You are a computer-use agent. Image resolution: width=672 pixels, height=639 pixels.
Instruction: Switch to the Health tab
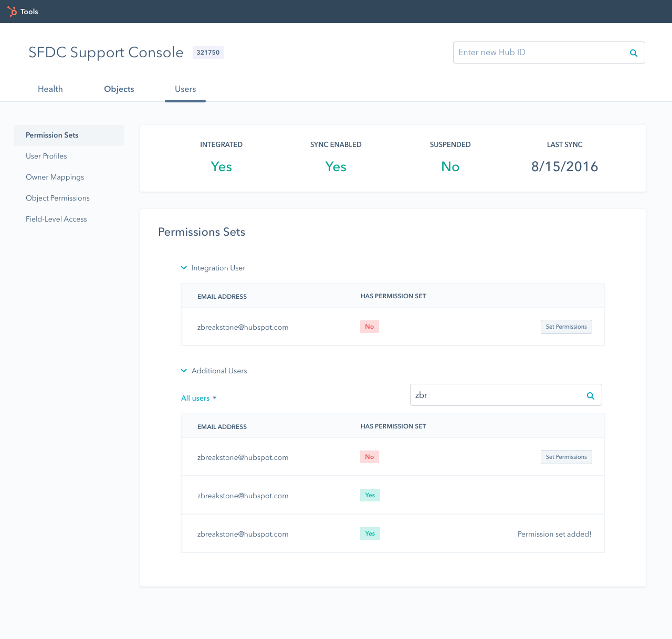coord(50,89)
